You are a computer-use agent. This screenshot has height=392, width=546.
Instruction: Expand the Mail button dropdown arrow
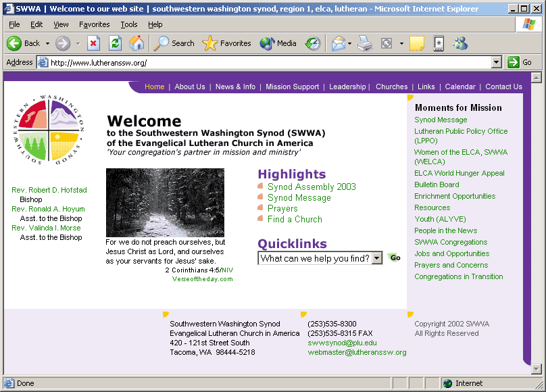349,43
